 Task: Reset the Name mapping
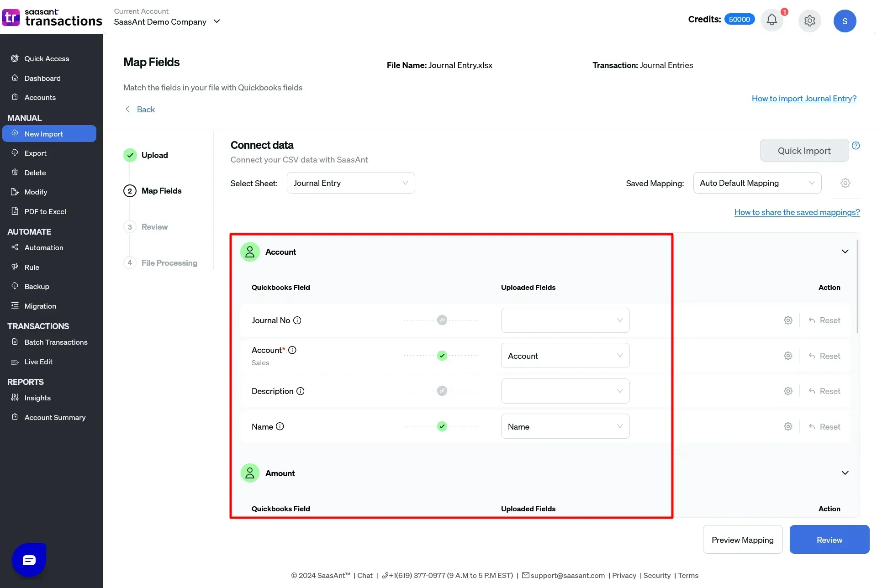[824, 426]
